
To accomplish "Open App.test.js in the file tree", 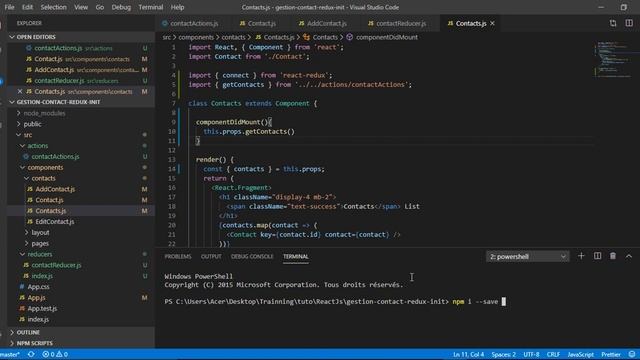I will [x=42, y=309].
